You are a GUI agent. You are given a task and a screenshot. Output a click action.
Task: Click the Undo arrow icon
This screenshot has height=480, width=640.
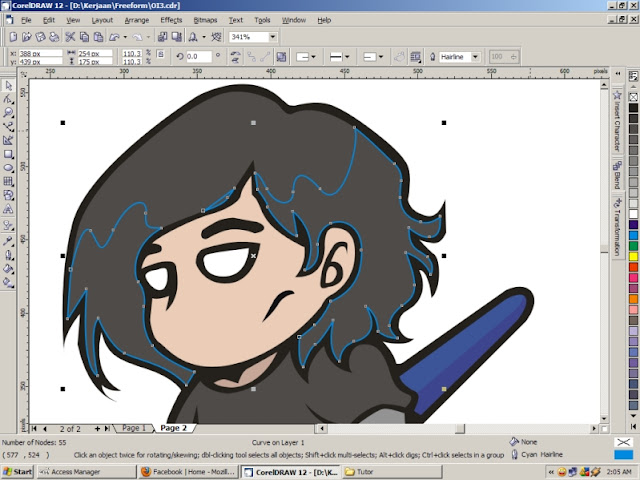coord(114,37)
